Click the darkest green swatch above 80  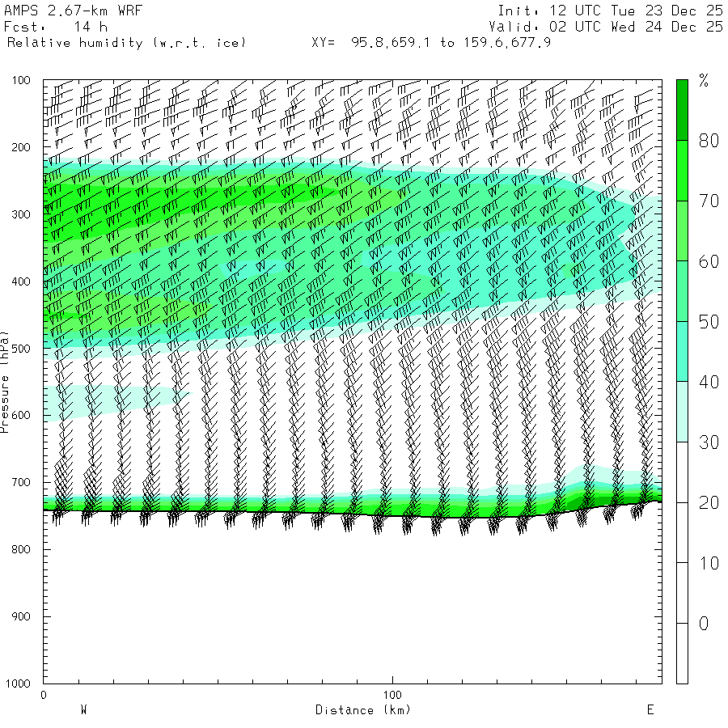tap(682, 109)
